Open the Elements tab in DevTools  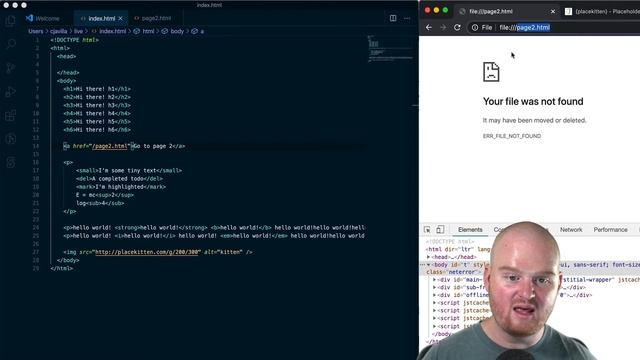pyautogui.click(x=470, y=230)
